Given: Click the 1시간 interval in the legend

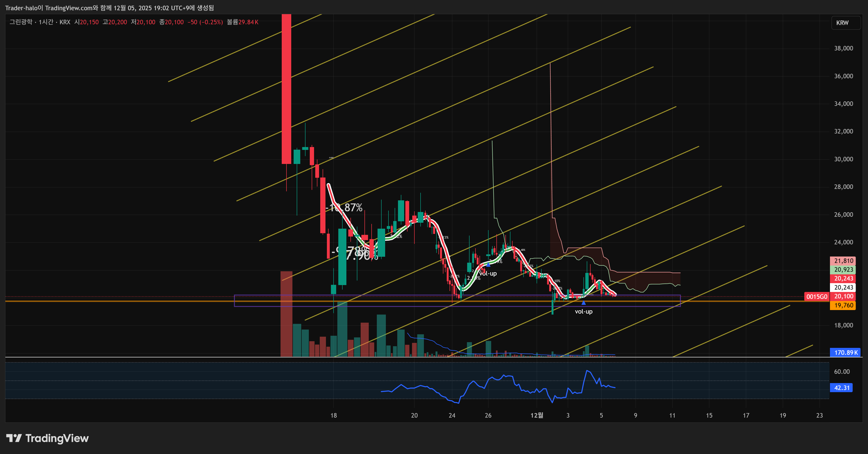Looking at the screenshot, I should [46, 22].
